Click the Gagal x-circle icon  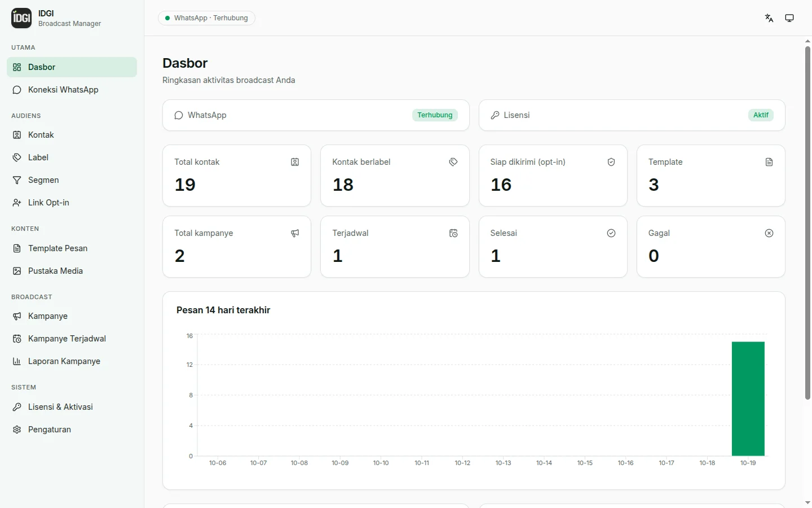pyautogui.click(x=769, y=233)
